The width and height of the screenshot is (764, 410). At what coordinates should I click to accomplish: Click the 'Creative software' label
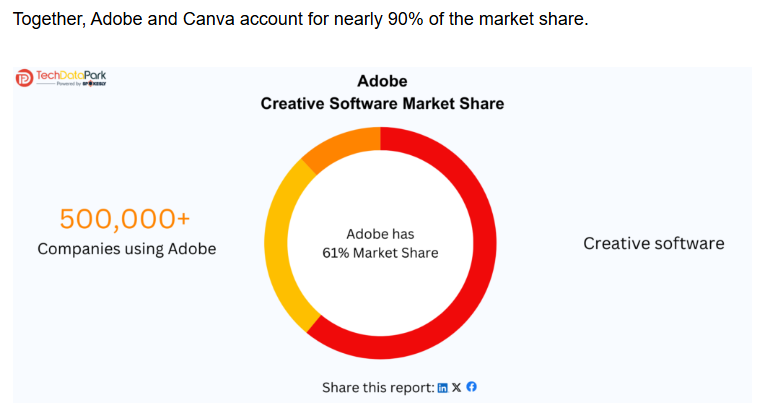[653, 243]
